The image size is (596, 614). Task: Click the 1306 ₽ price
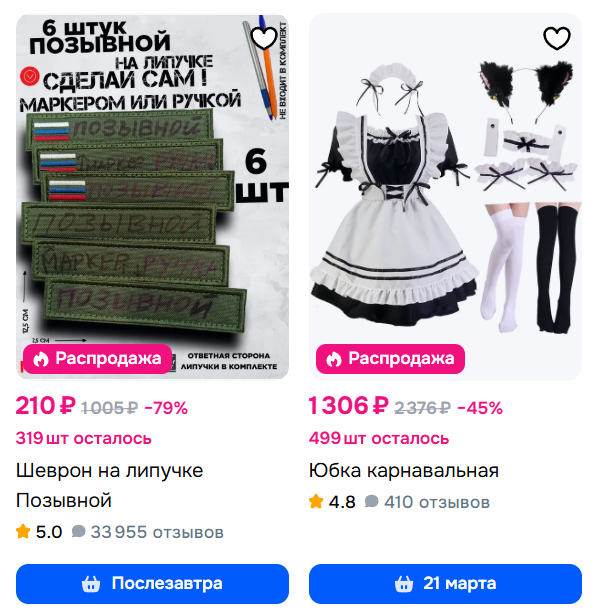349,406
